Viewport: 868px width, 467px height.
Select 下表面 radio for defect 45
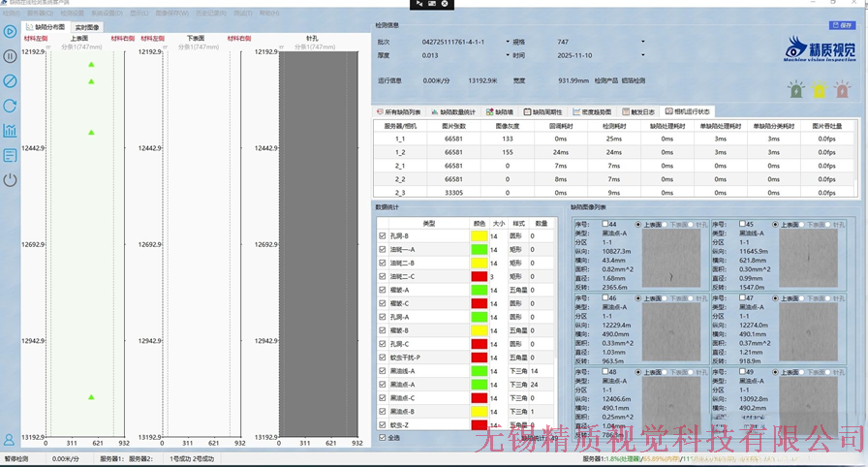(x=803, y=225)
